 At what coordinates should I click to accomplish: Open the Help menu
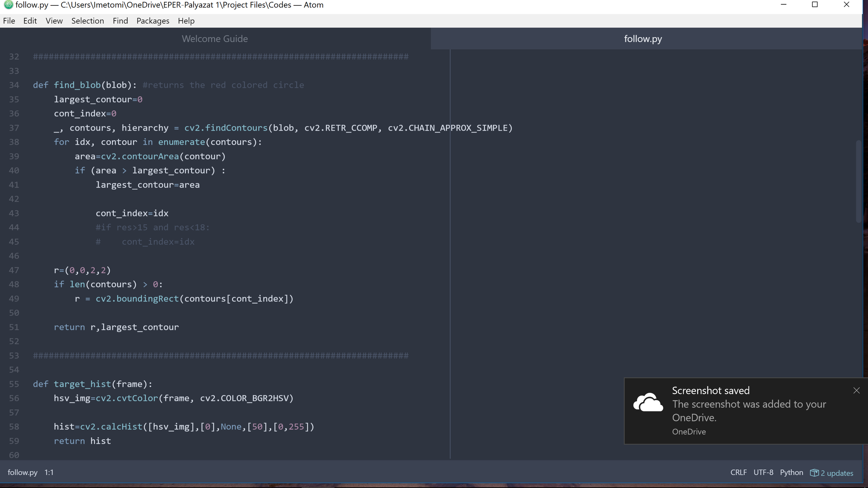click(x=186, y=21)
